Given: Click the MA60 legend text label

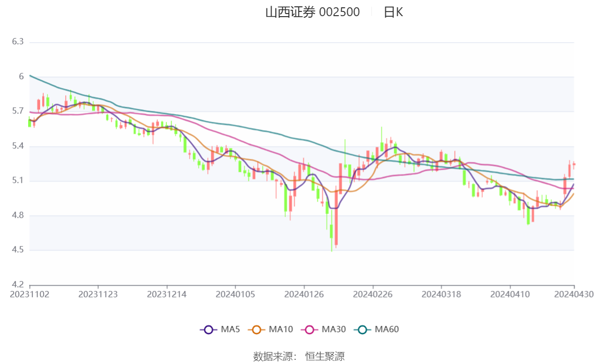Looking at the screenshot, I should coord(387,330).
